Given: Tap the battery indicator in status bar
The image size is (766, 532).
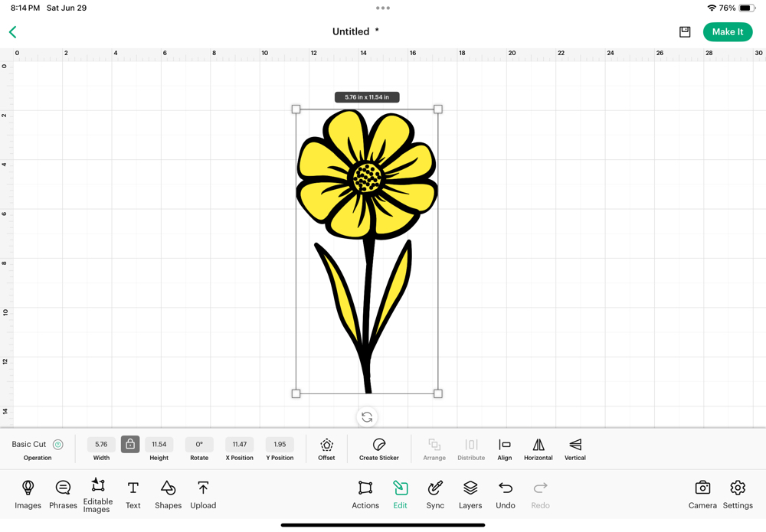Looking at the screenshot, I should (x=747, y=8).
